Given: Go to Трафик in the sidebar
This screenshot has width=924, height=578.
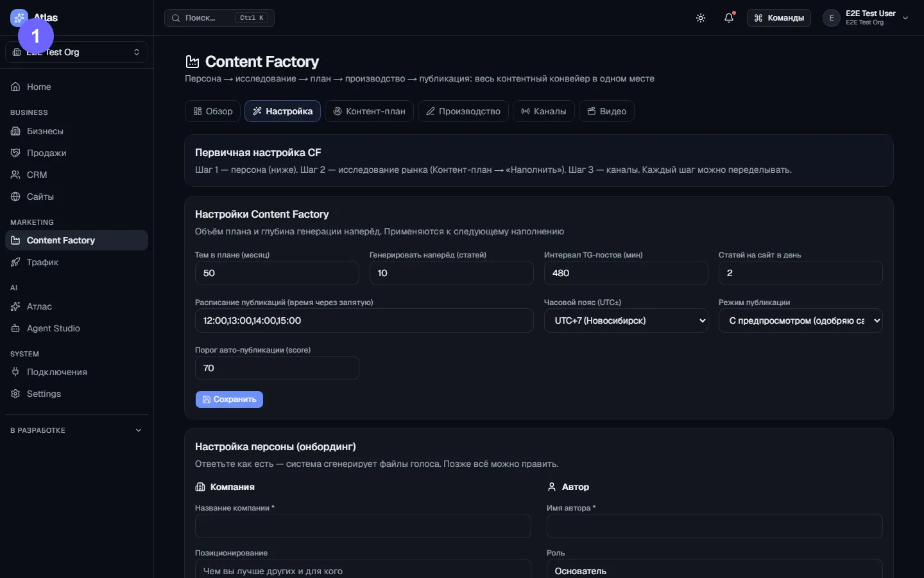Looking at the screenshot, I should tap(76, 262).
